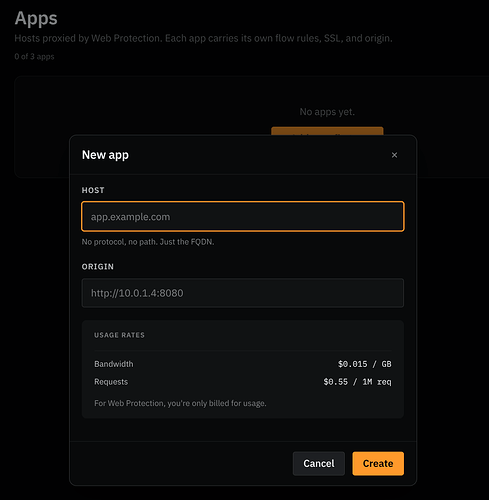This screenshot has height=500, width=489.
Task: Click the Hosts proxied by Web Protection description
Action: pyautogui.click(x=203, y=38)
